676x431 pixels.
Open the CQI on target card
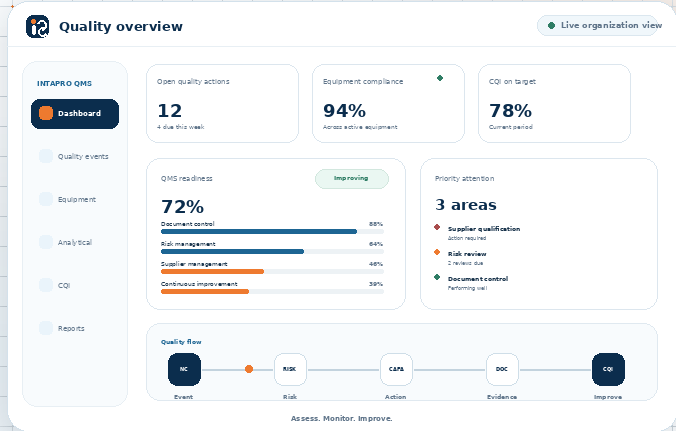(554, 103)
